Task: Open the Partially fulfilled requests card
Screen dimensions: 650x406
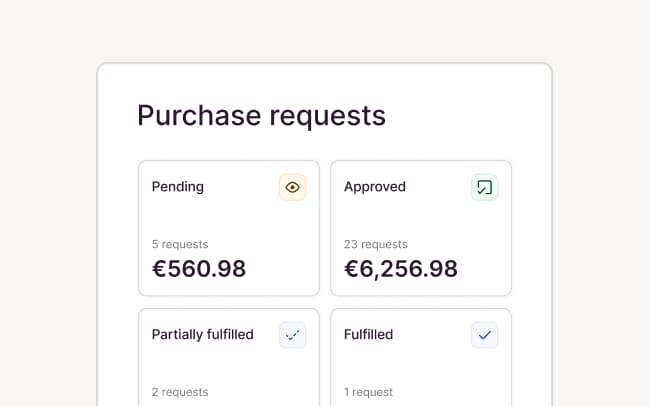Action: pos(228,364)
